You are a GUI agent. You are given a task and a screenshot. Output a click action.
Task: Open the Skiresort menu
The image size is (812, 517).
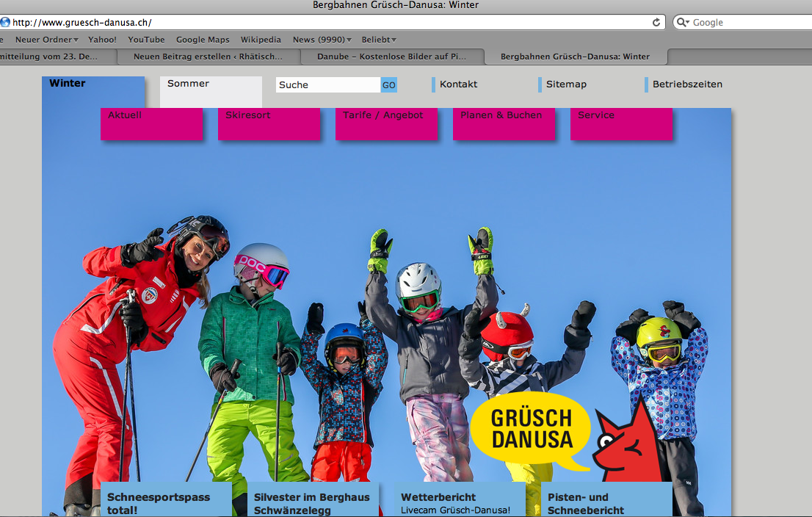(269, 124)
